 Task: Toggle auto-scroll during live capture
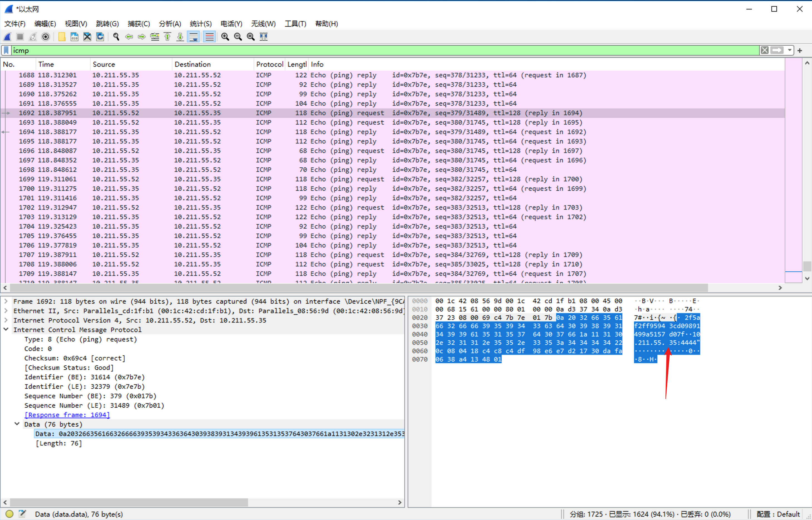click(x=194, y=36)
